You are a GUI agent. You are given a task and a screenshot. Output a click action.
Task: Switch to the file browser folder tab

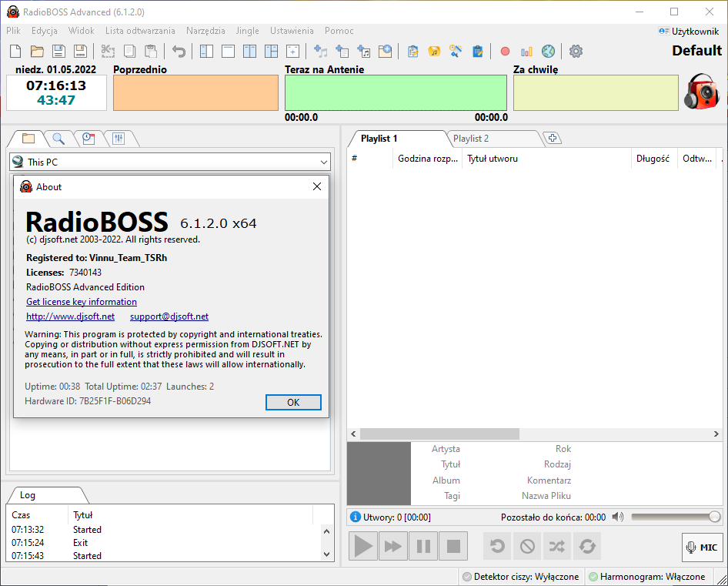[x=28, y=139]
